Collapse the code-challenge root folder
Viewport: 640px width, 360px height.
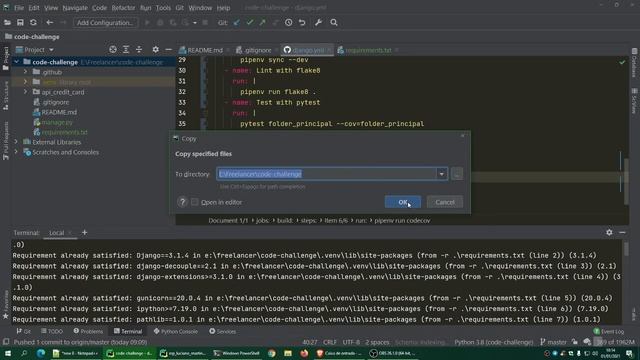17,62
